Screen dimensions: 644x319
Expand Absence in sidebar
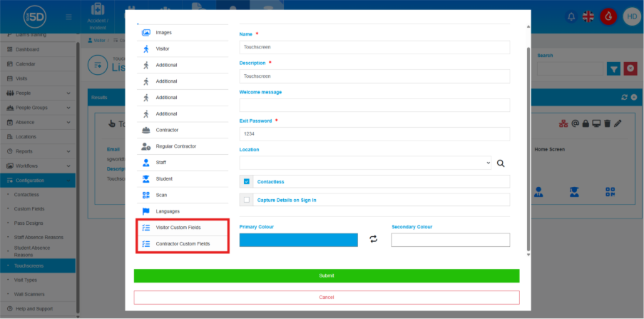[x=38, y=123]
